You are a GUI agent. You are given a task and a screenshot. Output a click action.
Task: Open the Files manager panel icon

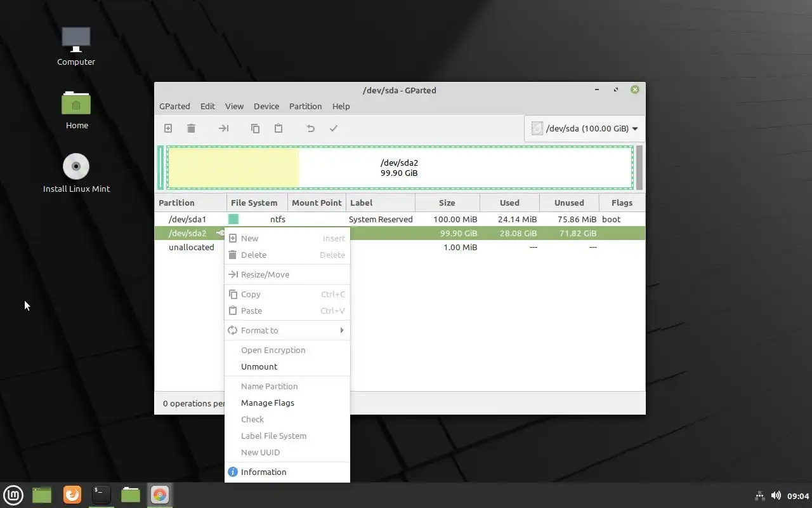click(x=131, y=495)
